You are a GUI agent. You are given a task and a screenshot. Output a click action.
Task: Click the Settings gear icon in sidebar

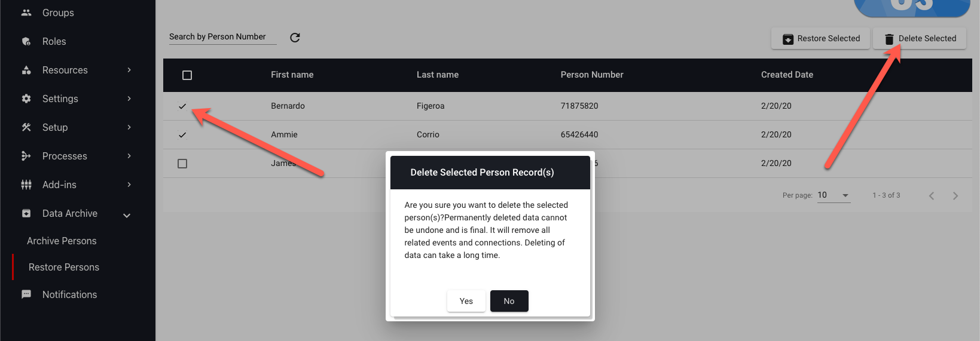[26, 99]
